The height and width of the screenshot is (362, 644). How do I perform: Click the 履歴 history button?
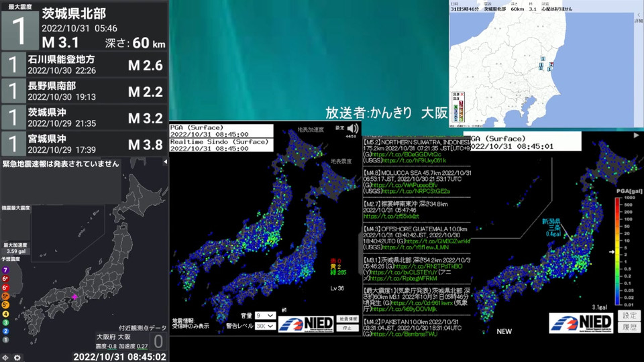pos(629,327)
